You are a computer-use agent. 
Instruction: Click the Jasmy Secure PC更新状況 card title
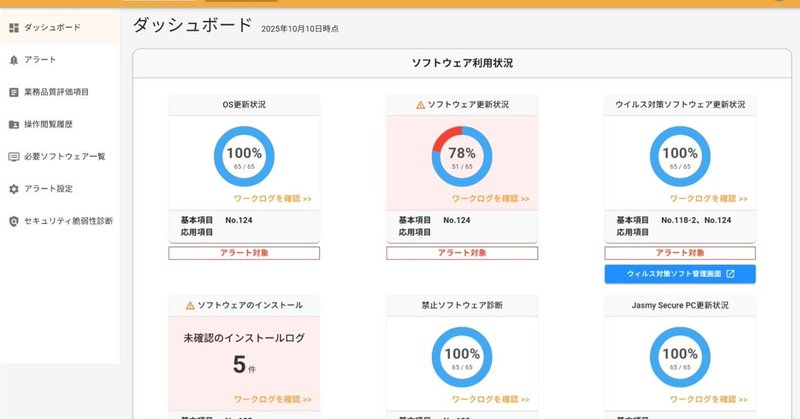[x=680, y=305]
